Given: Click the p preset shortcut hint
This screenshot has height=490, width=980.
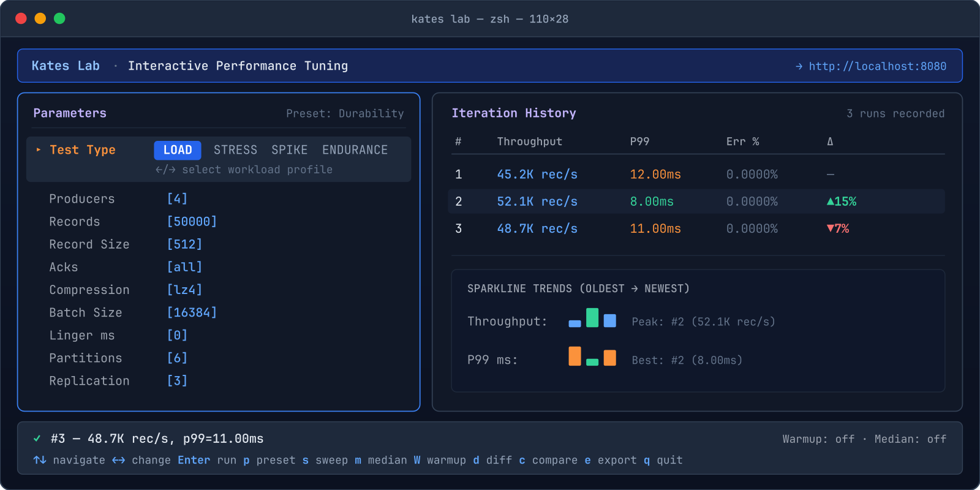Looking at the screenshot, I should click(x=269, y=460).
